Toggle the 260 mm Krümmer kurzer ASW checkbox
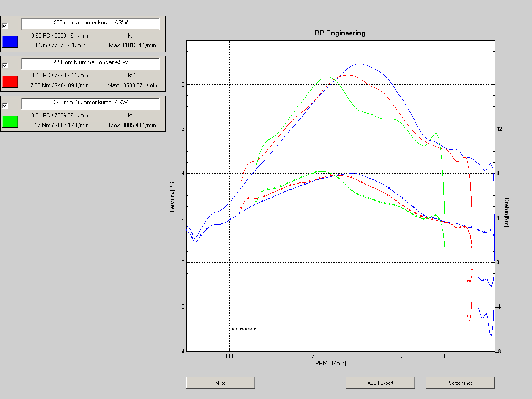This screenshot has width=532, height=399. [5, 106]
